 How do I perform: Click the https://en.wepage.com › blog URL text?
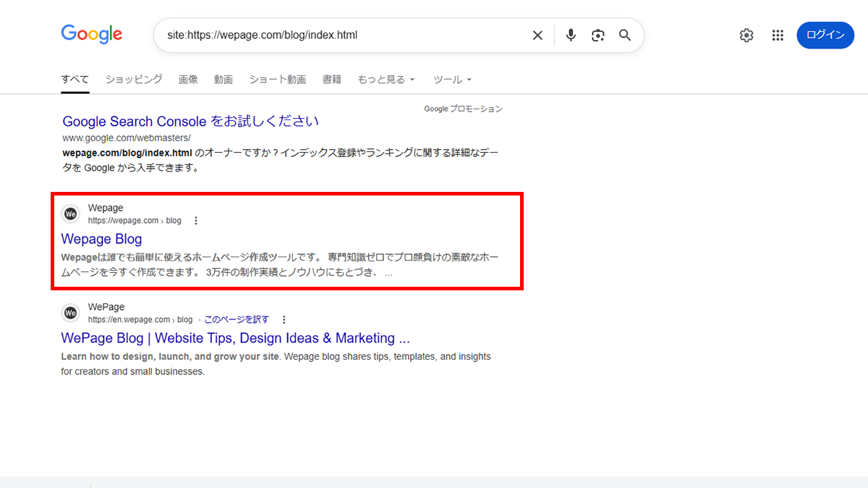[x=140, y=319]
